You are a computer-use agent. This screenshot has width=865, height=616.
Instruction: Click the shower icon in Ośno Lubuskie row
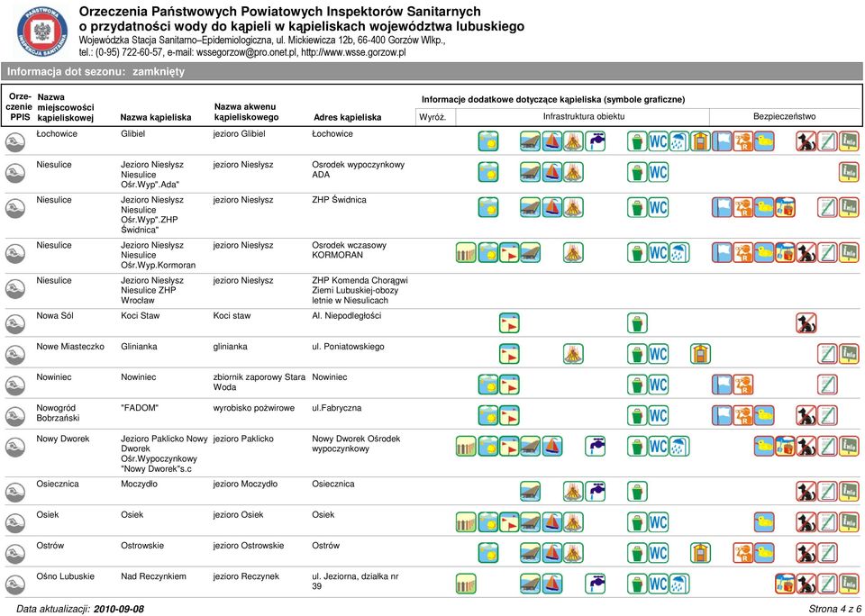click(x=679, y=584)
